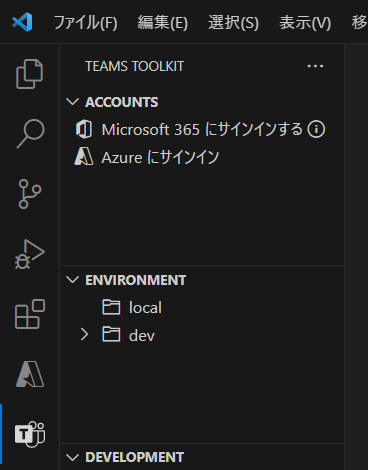Click the ACCOUNTS header label

[122, 102]
